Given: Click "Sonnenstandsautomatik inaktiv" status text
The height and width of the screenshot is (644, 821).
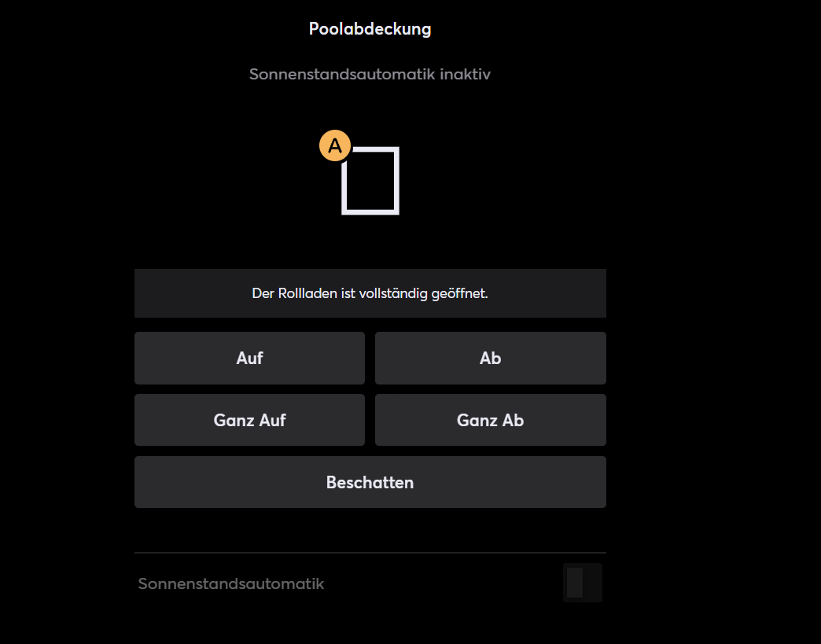Looking at the screenshot, I should [x=370, y=75].
